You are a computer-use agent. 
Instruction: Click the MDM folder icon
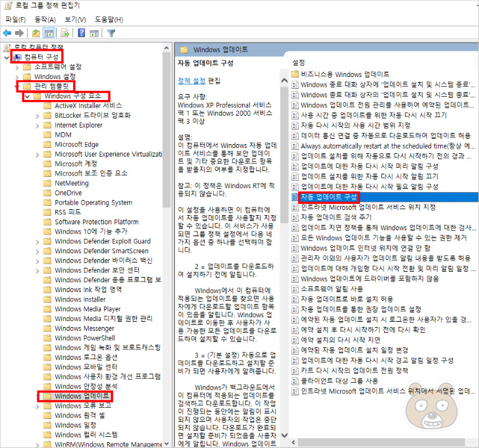point(47,135)
